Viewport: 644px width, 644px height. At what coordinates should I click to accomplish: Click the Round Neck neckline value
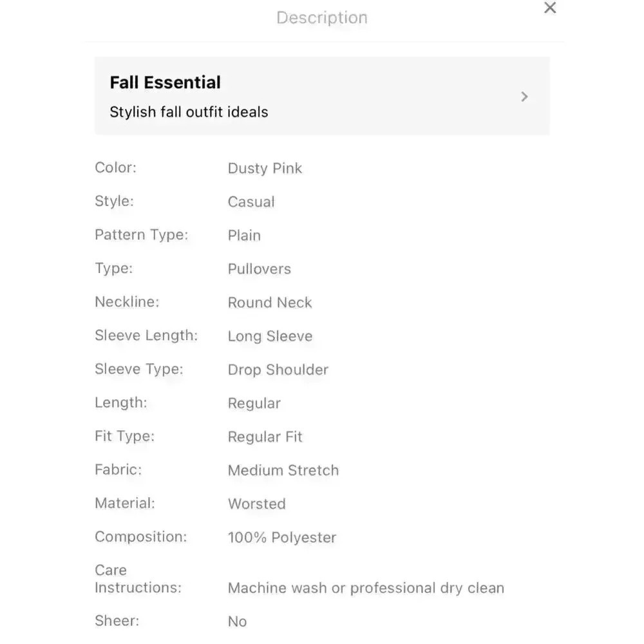(x=270, y=303)
